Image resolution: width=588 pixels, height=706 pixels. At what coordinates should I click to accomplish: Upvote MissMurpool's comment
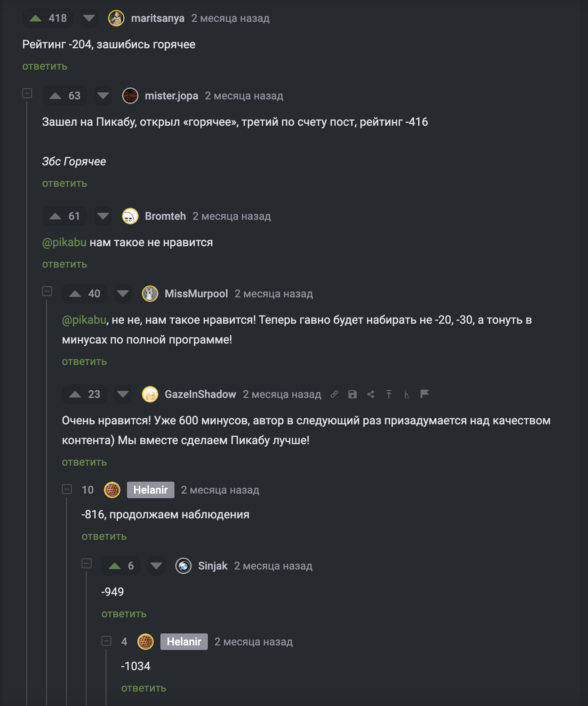75,294
